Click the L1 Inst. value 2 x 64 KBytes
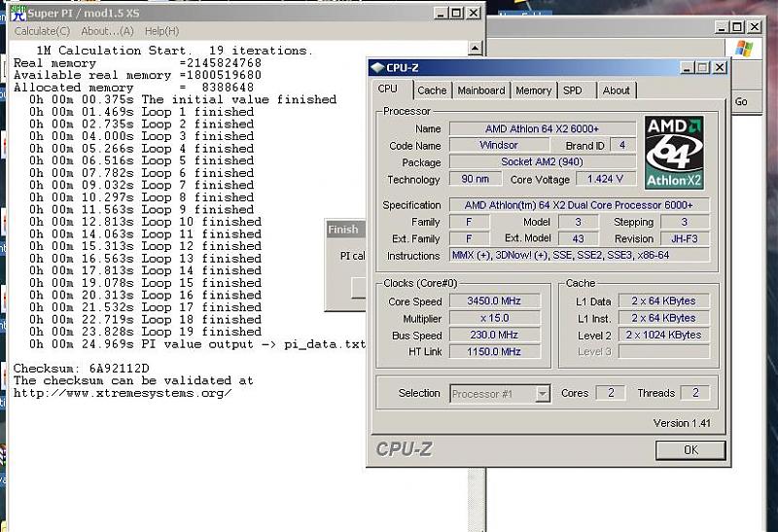 pos(664,318)
